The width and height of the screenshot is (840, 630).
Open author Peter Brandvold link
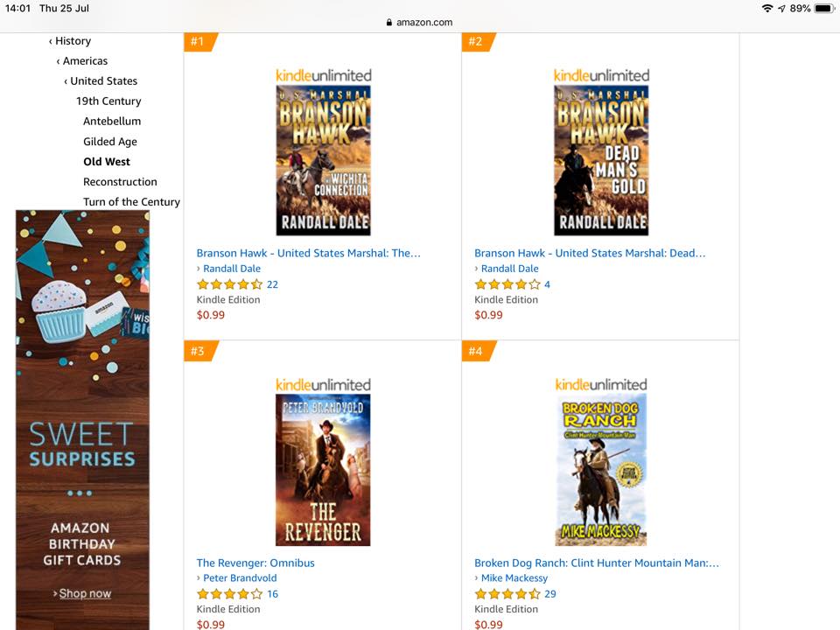(x=240, y=578)
